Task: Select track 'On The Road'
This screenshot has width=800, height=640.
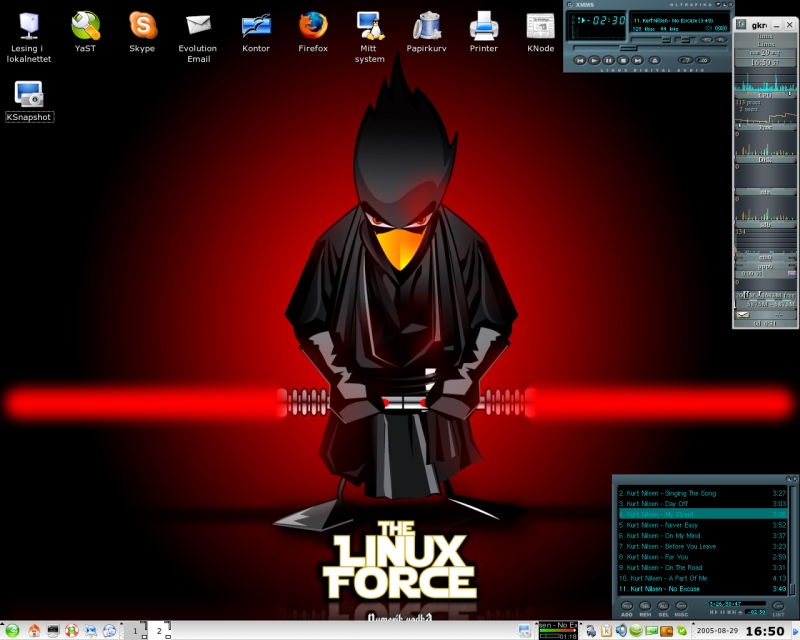Action: point(703,568)
